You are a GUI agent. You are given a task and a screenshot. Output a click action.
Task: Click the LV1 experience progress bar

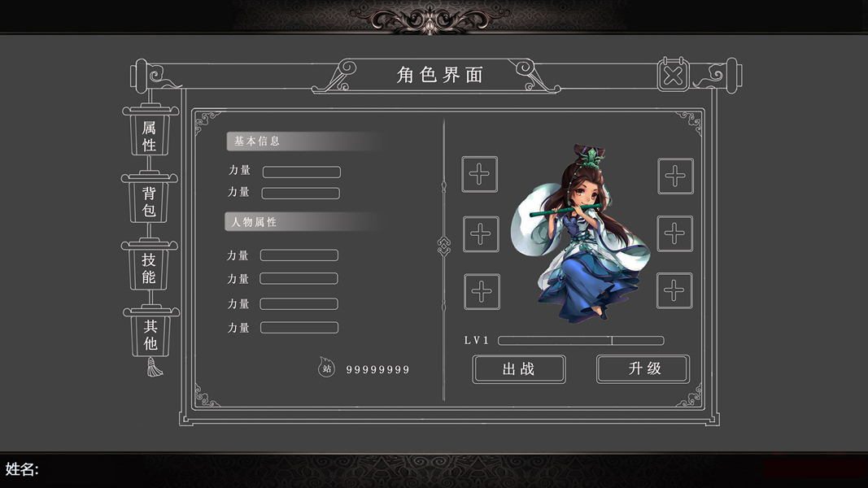[x=581, y=340]
